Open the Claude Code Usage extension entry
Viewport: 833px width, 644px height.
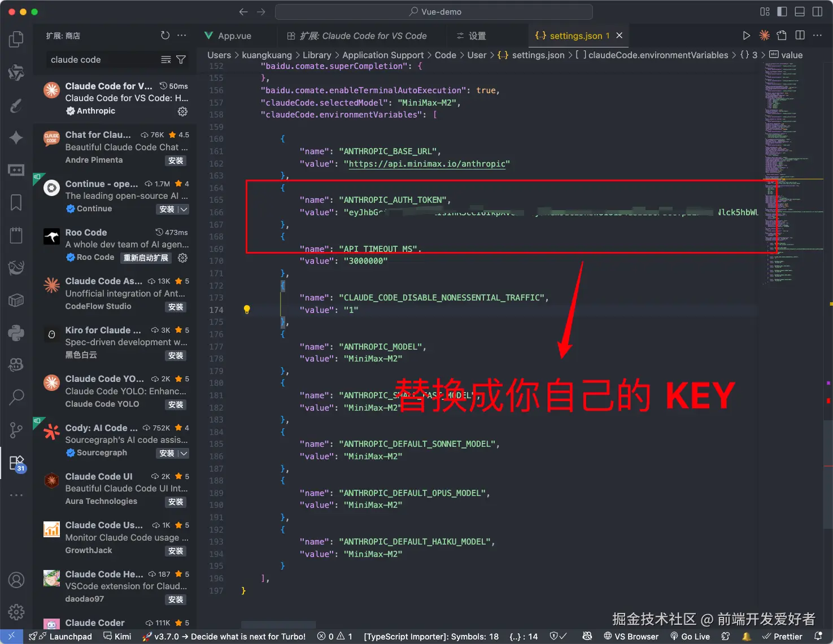115,538
